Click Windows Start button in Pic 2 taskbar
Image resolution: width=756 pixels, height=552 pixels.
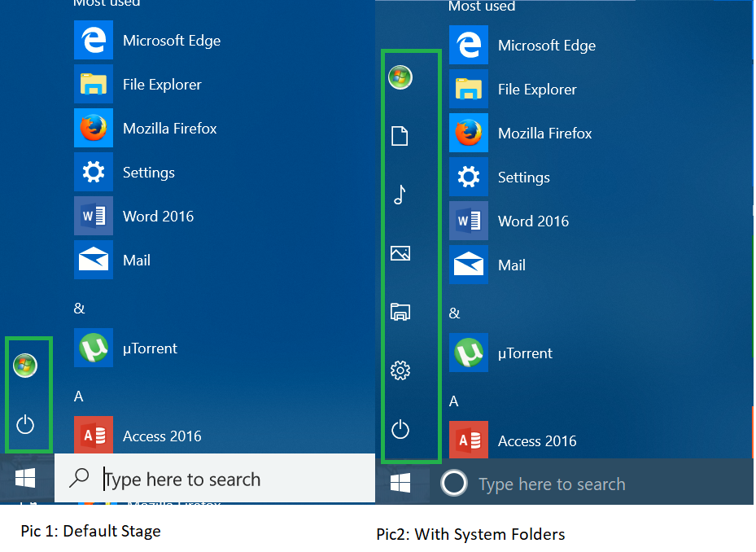pyautogui.click(x=400, y=484)
